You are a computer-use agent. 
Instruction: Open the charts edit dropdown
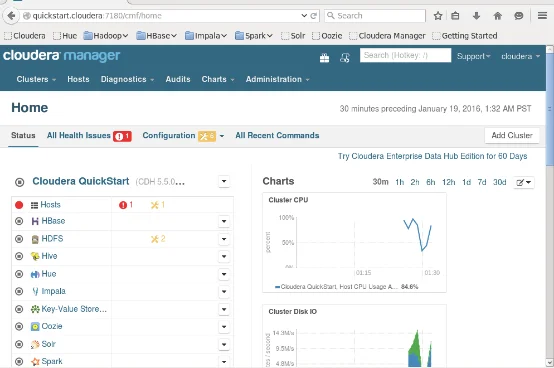click(x=524, y=183)
